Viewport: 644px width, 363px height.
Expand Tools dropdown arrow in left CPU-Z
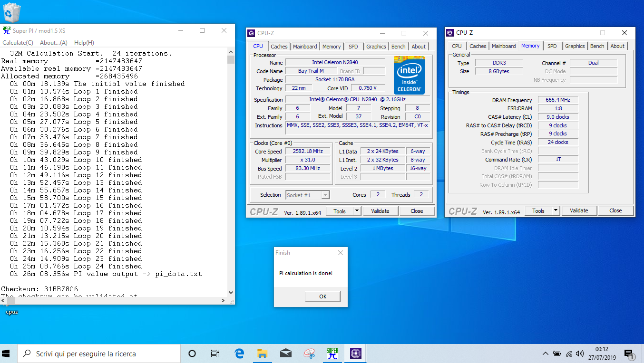[357, 211]
